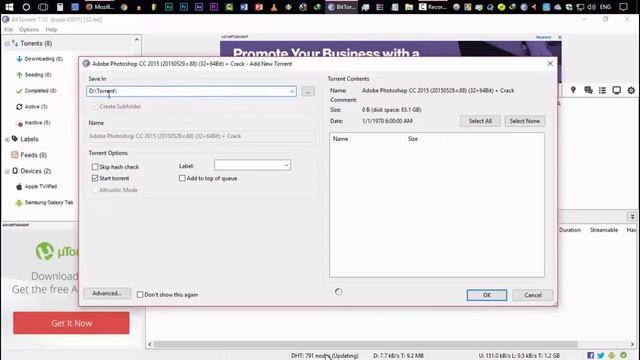Click the Apple TV/iPad device icon

click(19, 187)
